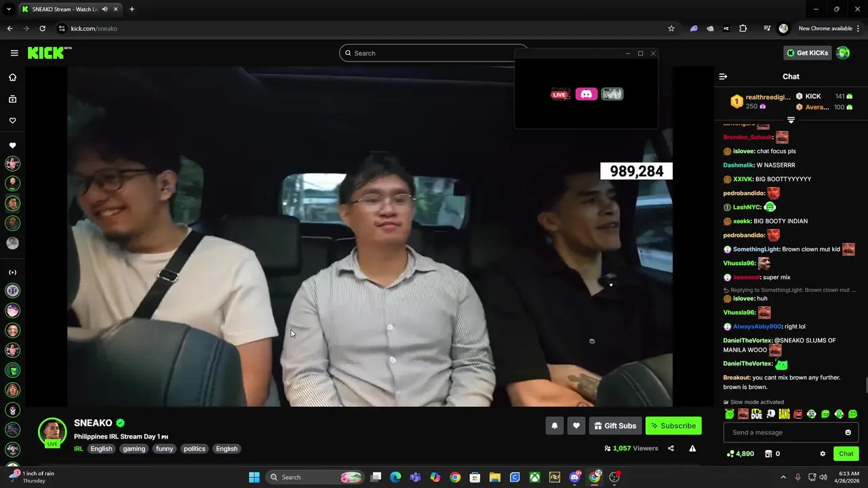Open first followed channel avatar in sidebar
Viewport: 868px width, 488px height.
[x=12, y=163]
